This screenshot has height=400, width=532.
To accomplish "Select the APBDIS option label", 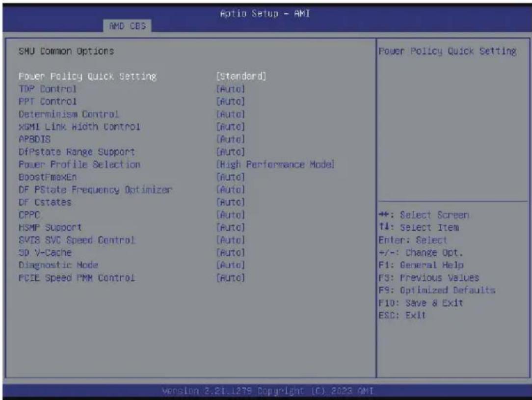I will [x=34, y=139].
